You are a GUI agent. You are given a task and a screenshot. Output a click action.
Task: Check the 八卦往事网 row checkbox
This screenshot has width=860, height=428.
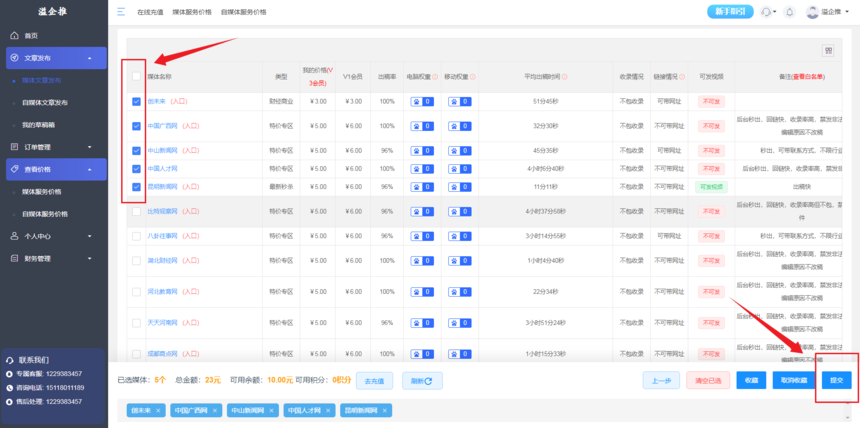(x=137, y=236)
